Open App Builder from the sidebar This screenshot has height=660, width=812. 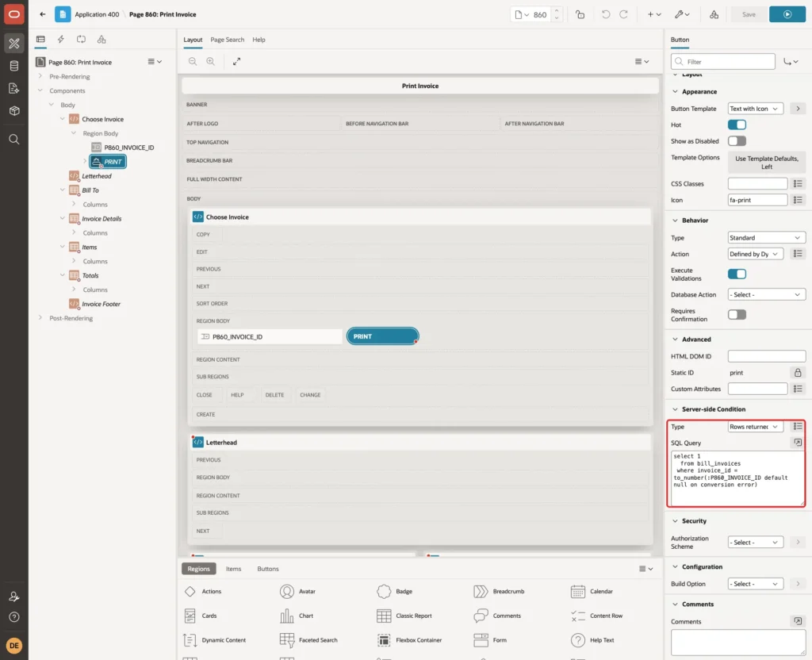(14, 44)
